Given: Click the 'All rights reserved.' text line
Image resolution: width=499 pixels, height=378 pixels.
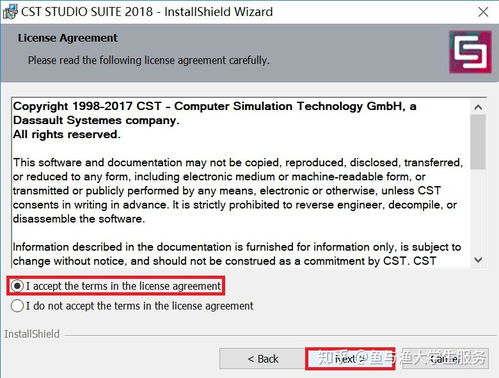Looking at the screenshot, I should point(67,134).
